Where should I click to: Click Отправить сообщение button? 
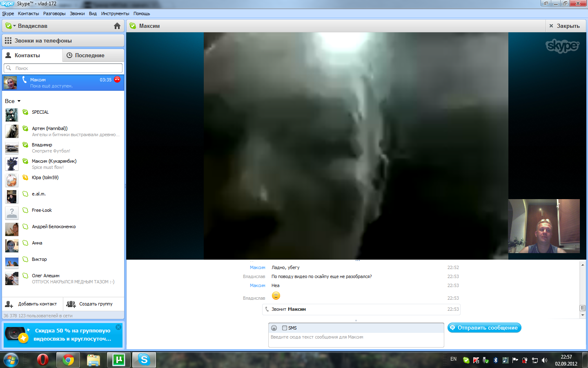(484, 328)
